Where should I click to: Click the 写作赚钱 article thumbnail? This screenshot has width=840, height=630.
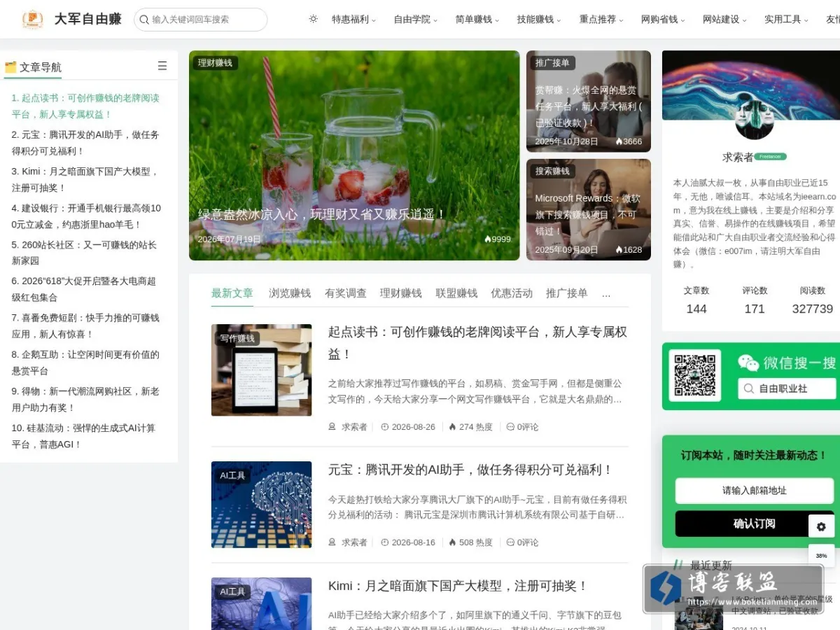coord(261,370)
